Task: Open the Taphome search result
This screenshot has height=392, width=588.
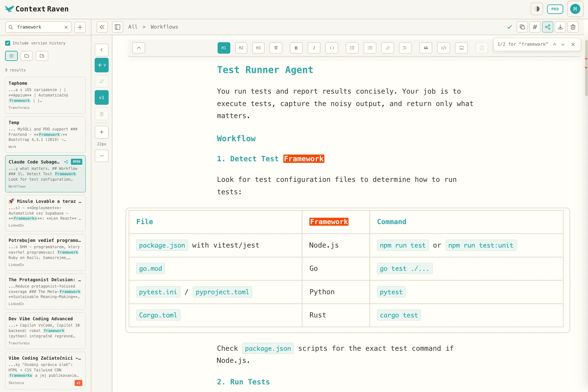Action: [x=45, y=95]
